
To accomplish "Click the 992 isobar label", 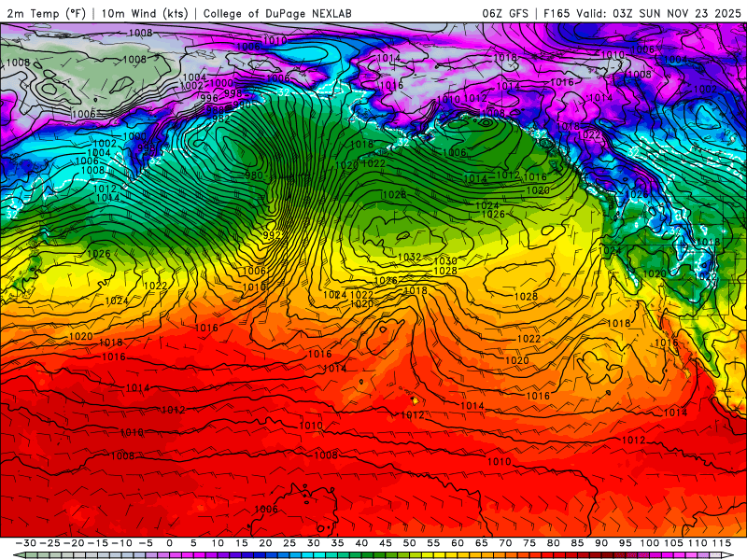I will pyautogui.click(x=272, y=235).
